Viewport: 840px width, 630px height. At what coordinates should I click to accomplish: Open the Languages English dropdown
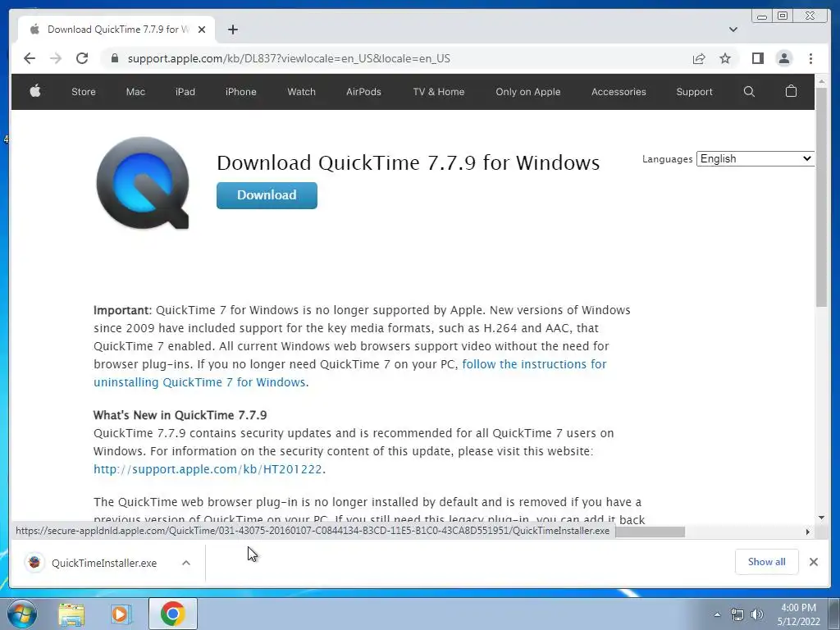pos(756,158)
